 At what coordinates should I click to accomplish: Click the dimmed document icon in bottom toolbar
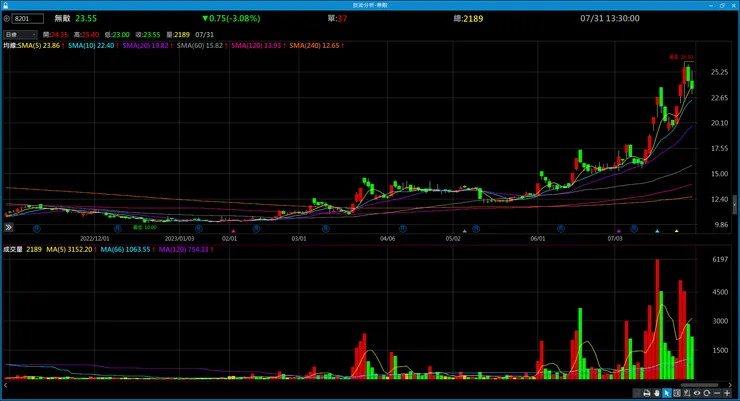[x=637, y=393]
